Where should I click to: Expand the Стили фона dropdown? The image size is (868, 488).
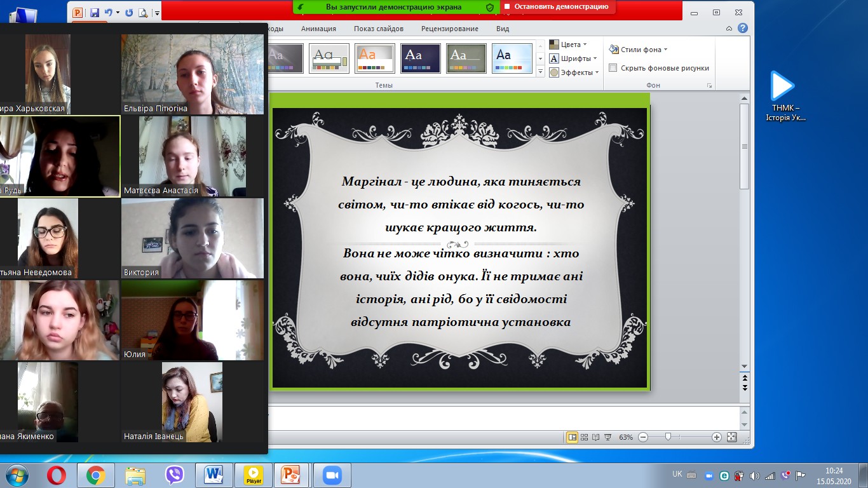coord(639,50)
